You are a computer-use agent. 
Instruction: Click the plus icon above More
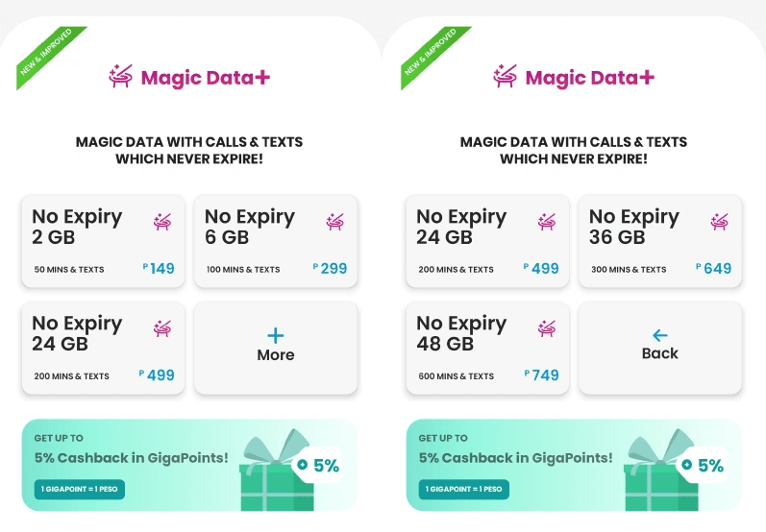(x=276, y=335)
